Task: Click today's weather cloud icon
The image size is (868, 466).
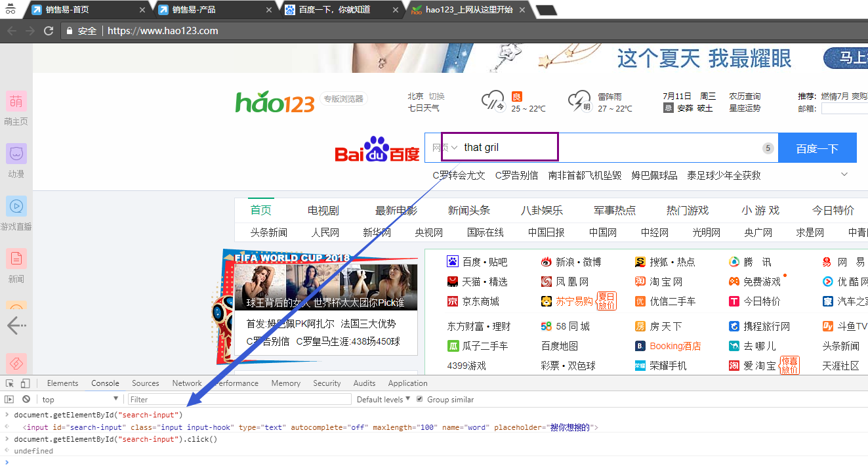Action: point(493,101)
